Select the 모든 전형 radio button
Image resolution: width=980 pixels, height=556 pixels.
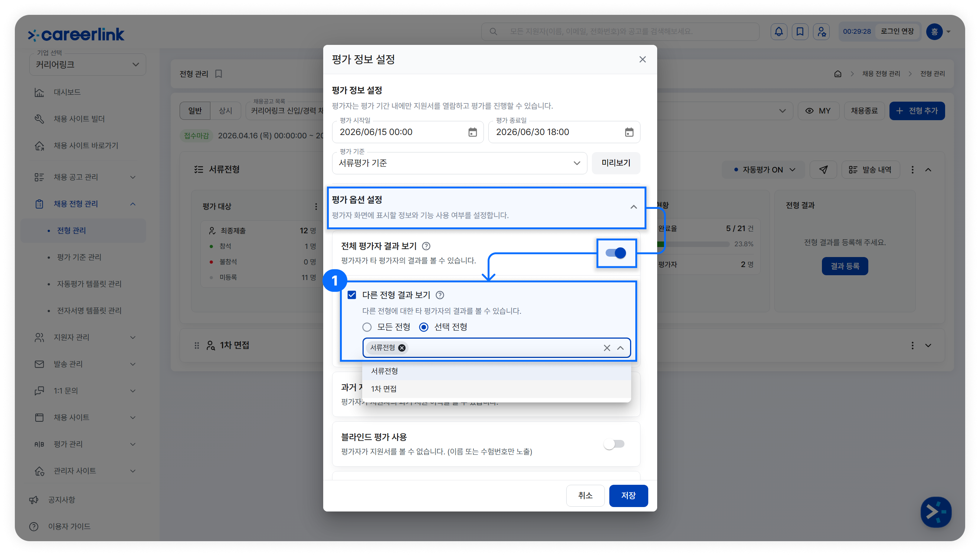[367, 327]
